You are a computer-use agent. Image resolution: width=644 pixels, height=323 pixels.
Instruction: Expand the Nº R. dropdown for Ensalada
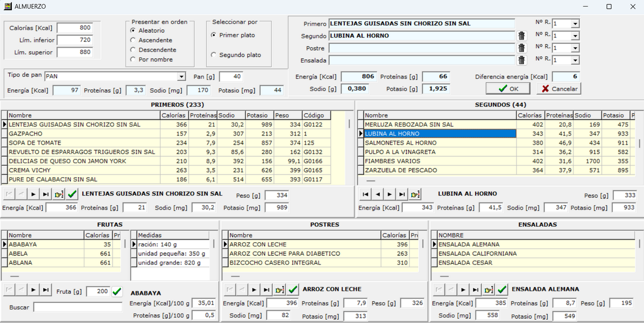coord(575,61)
